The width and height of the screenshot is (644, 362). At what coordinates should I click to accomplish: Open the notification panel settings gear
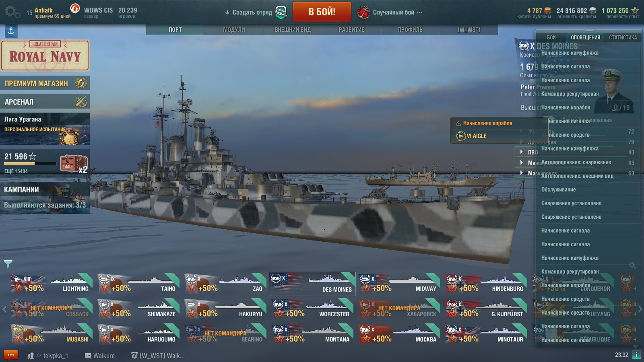pos(632,265)
